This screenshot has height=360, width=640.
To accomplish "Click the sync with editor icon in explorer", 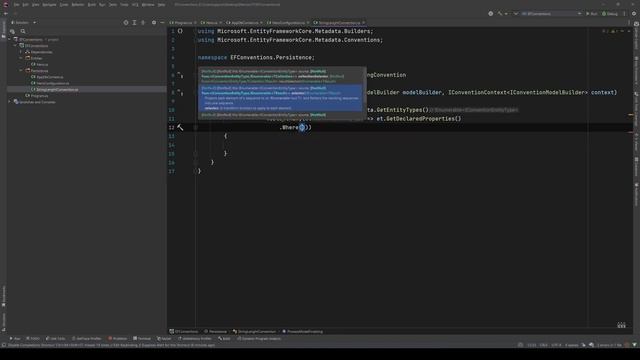I will tap(12, 31).
